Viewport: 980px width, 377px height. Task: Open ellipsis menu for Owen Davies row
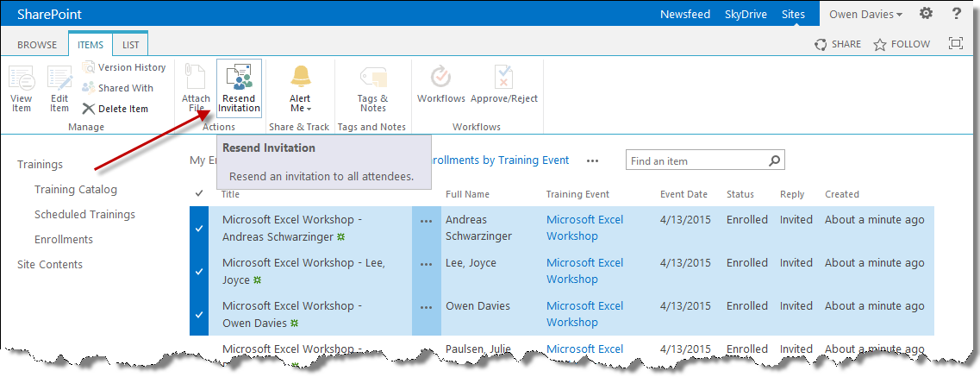pyautogui.click(x=426, y=307)
